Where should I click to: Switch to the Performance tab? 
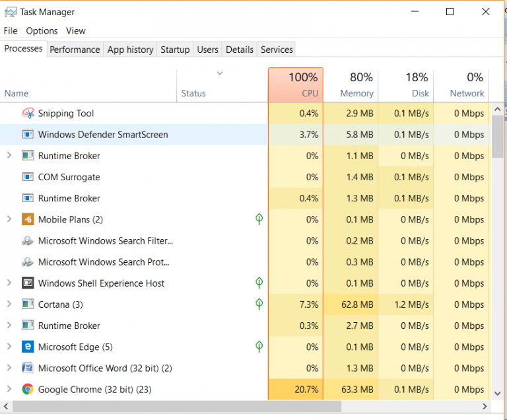point(75,50)
